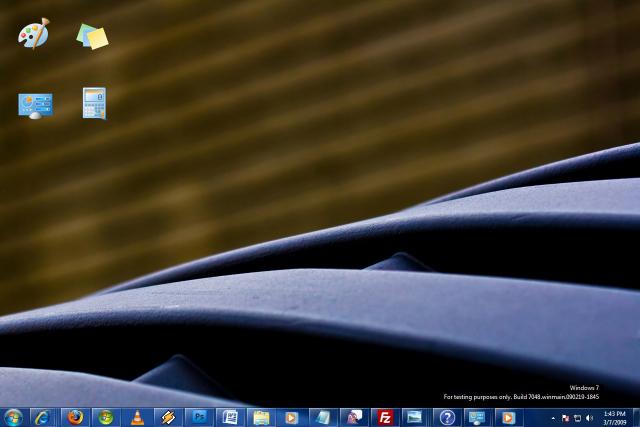Viewport: 640px width, 427px height.
Task: Open the Calculator desktop icon
Action: pyautogui.click(x=94, y=103)
